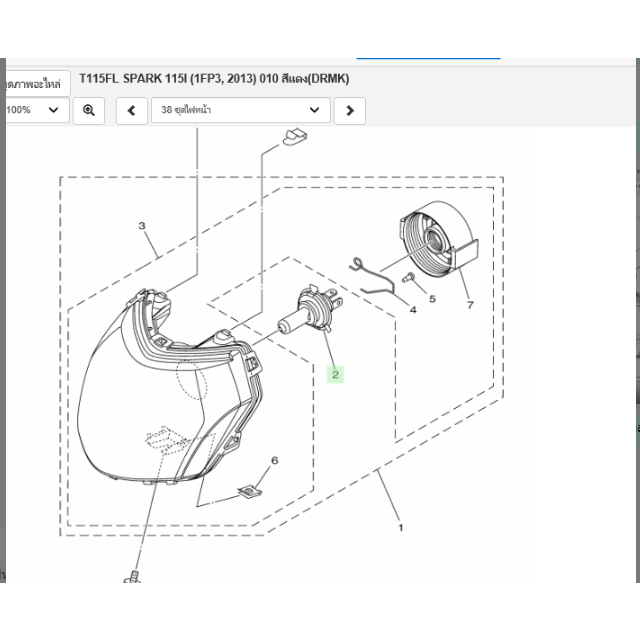
Task: Go to next diagram with right arrow
Action: (349, 110)
